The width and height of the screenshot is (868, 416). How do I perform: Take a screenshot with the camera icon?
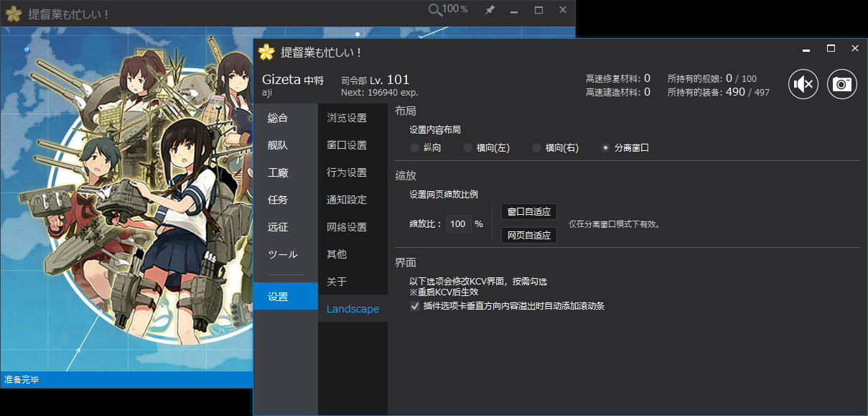click(841, 84)
